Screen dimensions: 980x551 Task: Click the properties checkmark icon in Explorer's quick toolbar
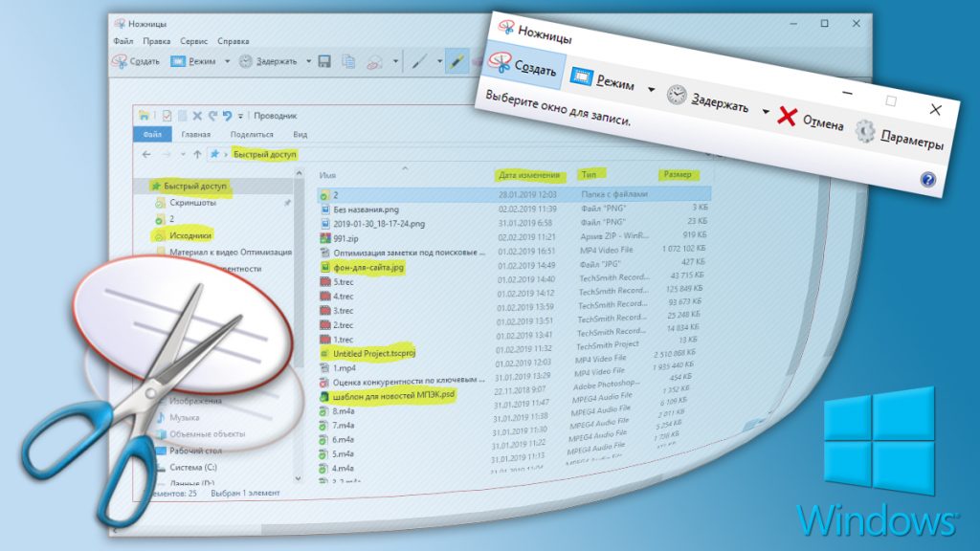167,116
